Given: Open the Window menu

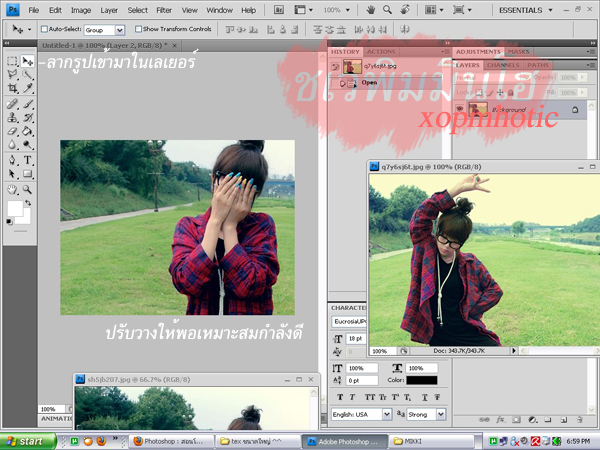Looking at the screenshot, I should point(219,10).
